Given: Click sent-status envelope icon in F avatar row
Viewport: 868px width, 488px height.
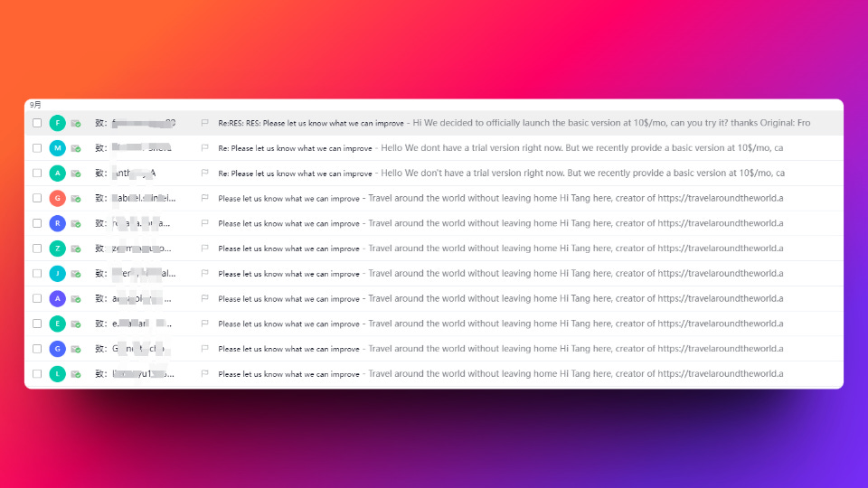Looking at the screenshot, I should click(x=76, y=124).
